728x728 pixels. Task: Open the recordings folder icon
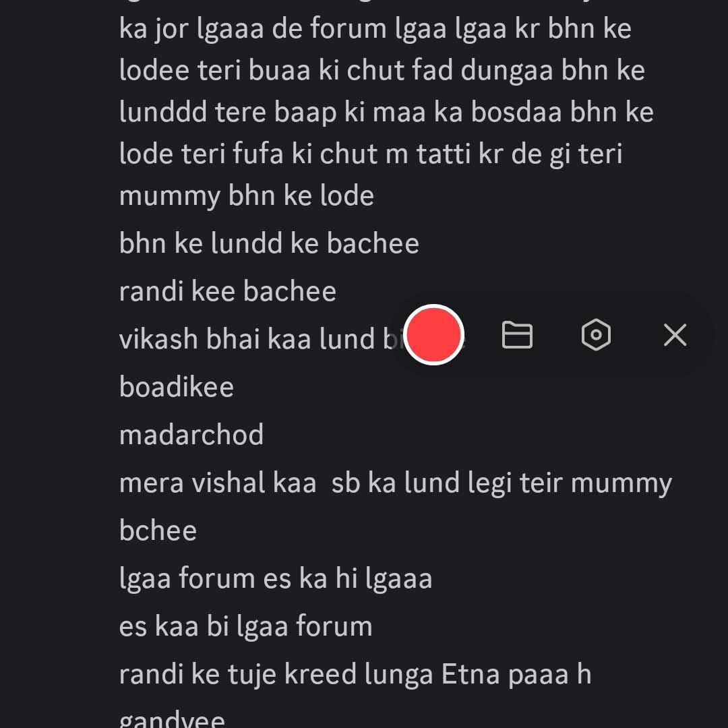[x=517, y=335]
